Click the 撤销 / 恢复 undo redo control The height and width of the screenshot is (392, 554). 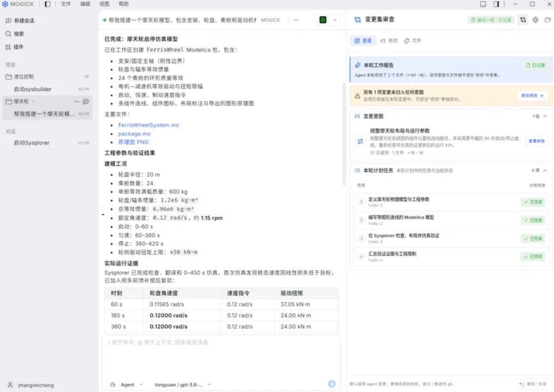click(x=532, y=384)
